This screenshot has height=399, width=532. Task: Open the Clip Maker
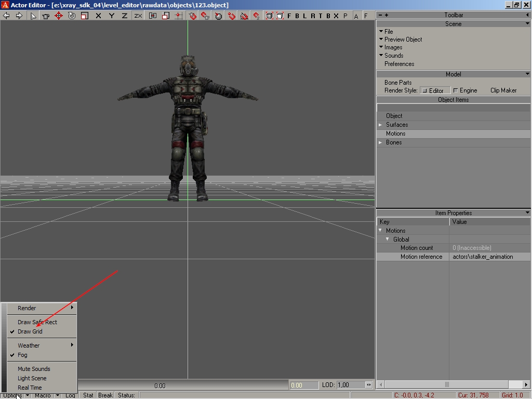coord(503,90)
